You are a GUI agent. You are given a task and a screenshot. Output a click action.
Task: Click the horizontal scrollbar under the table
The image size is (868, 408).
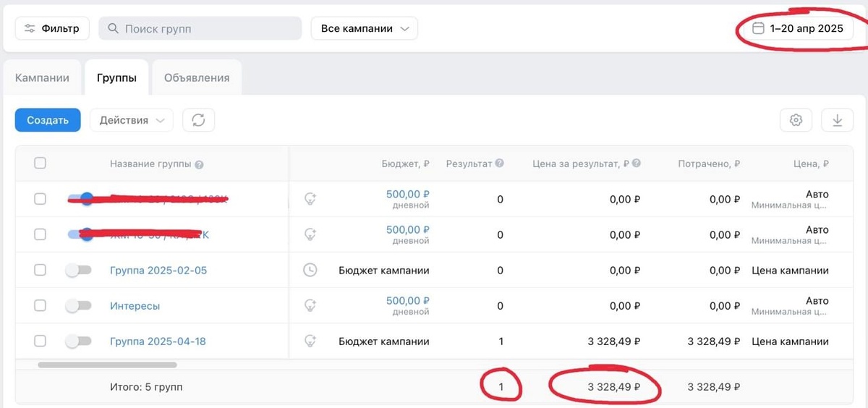[x=107, y=365]
